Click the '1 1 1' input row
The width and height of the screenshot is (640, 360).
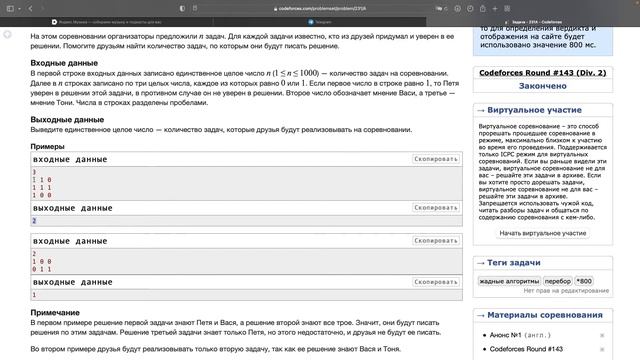coord(42,188)
